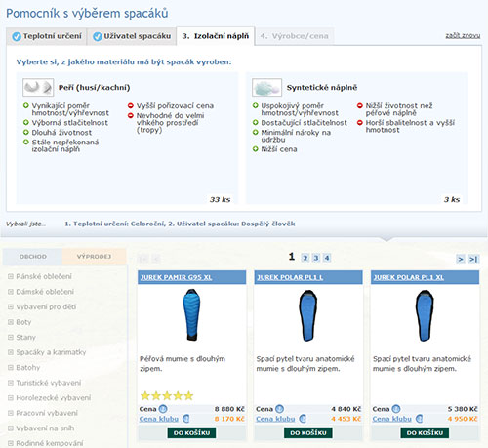Click Cena info icon for Polar PL1 XL

[x=396, y=409]
